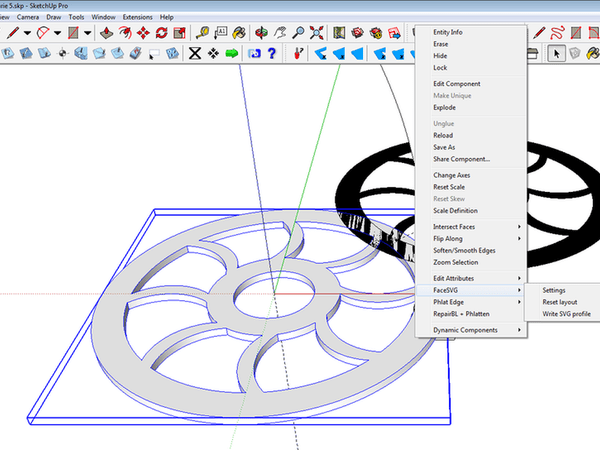Activate the Push/Pull tool
The width and height of the screenshot is (600, 450).
pos(107,32)
